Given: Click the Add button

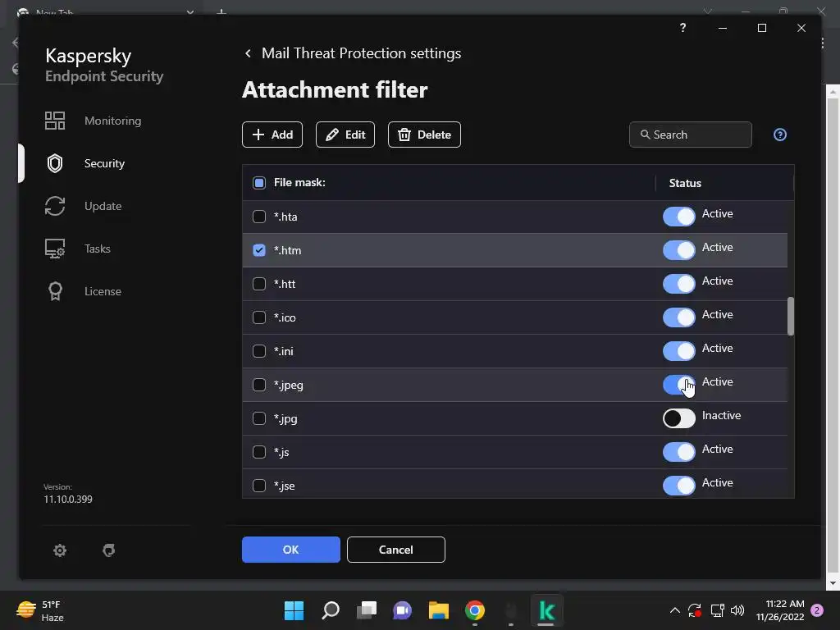Looking at the screenshot, I should [272, 135].
